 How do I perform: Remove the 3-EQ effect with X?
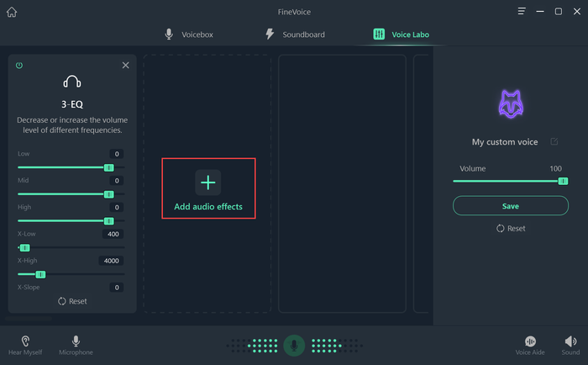pos(126,66)
